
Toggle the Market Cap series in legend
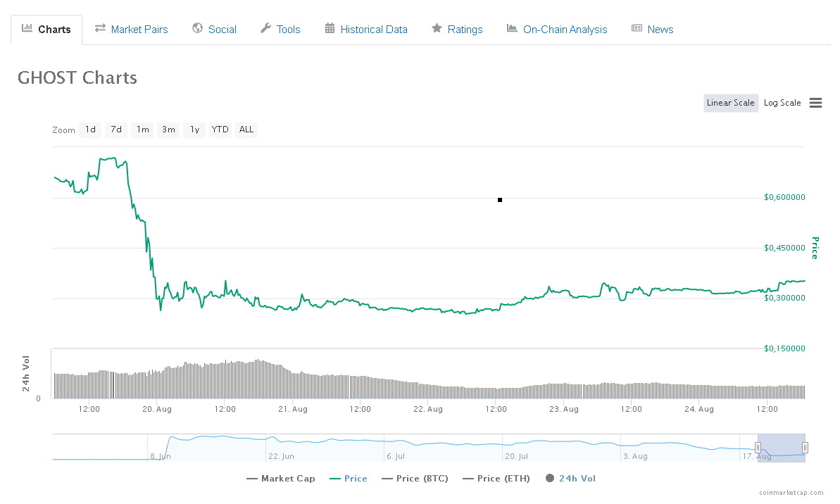click(x=281, y=479)
